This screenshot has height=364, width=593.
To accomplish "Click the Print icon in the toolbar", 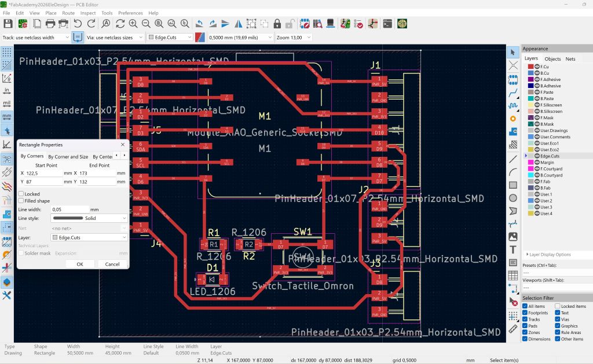I will [50, 24].
